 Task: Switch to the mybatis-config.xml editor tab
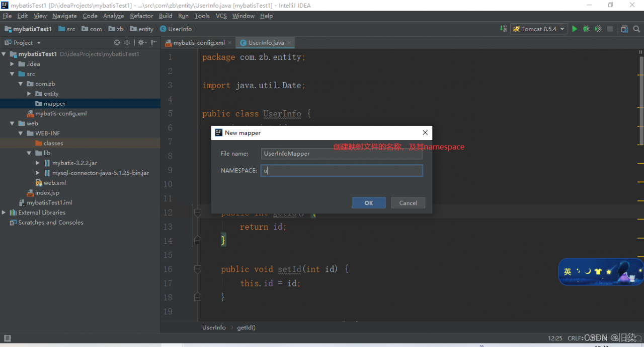pos(198,43)
